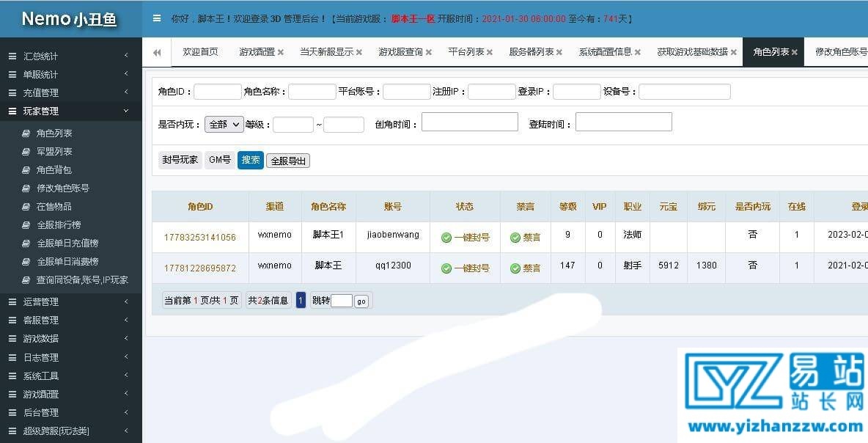Click 禁言 check icon in 脚本王1 row

pyautogui.click(x=515, y=238)
